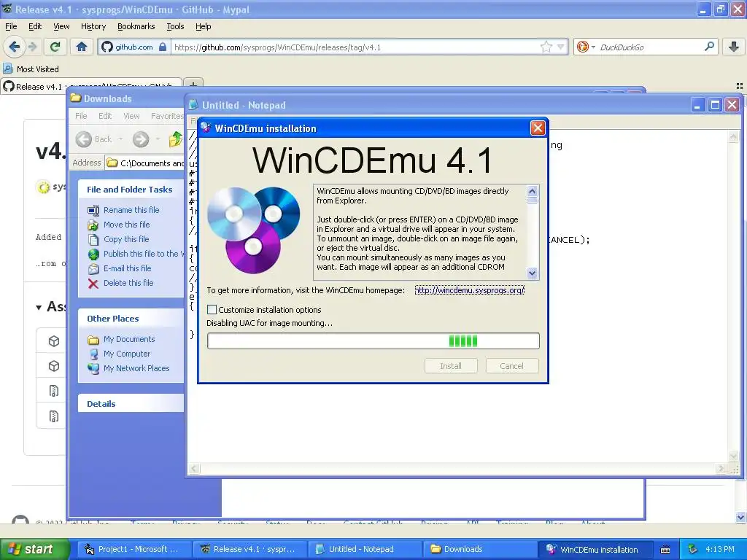Click the search magnifier icon
This screenshot has height=560, width=747.
click(x=709, y=47)
